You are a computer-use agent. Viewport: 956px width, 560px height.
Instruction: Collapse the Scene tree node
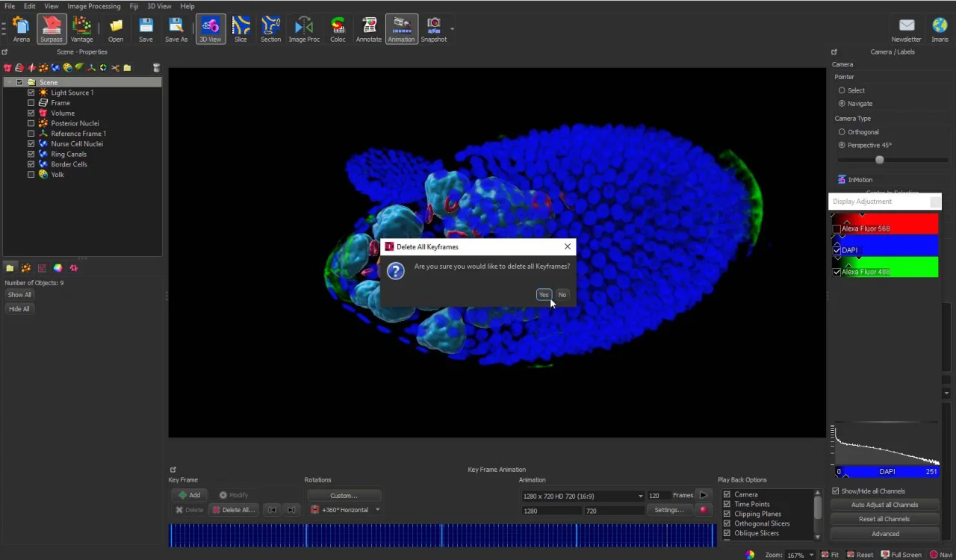click(8, 82)
